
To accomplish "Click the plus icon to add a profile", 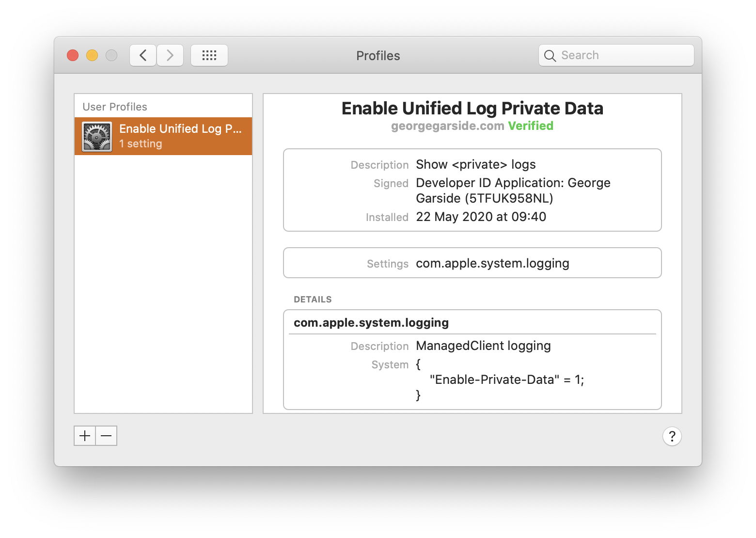I will pyautogui.click(x=84, y=436).
